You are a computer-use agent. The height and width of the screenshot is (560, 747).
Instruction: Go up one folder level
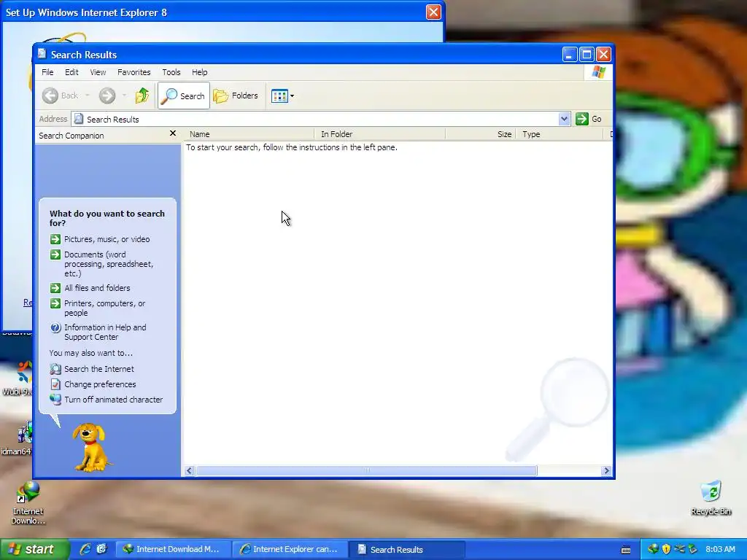click(142, 96)
